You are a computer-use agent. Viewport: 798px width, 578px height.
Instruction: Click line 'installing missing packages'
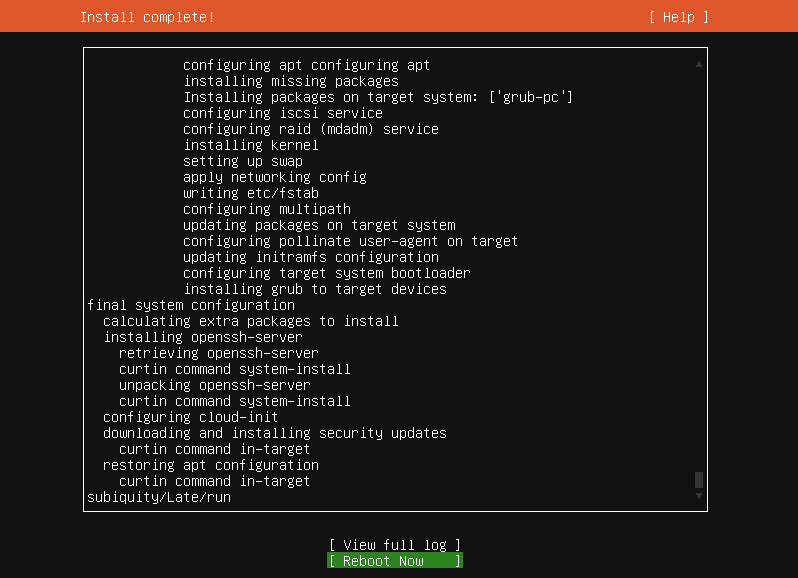[x=291, y=81]
